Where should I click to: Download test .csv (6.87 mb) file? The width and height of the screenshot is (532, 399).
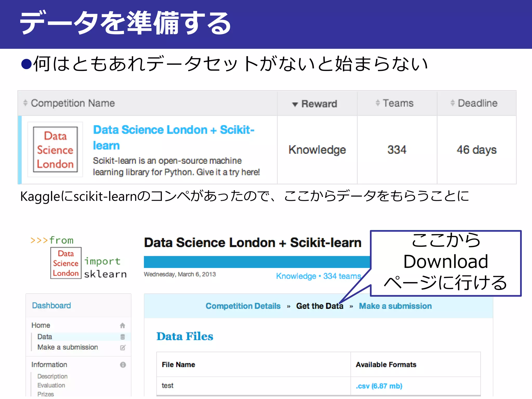379,386
